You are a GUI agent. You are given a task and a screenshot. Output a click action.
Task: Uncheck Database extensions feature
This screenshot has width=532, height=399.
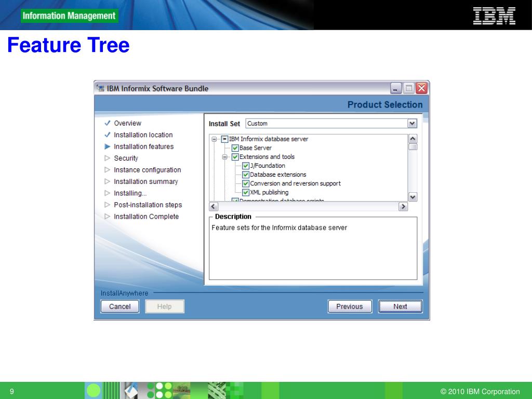246,175
